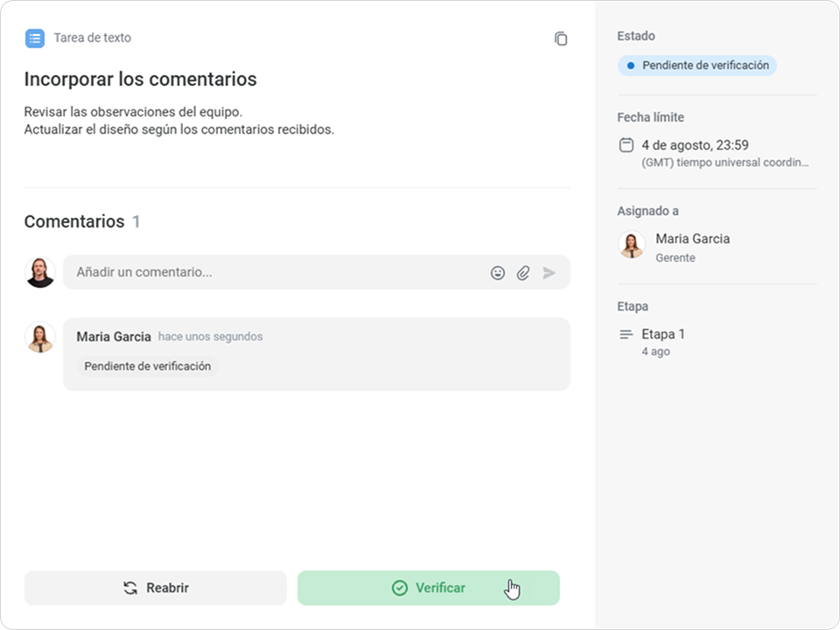Open the emoji picker in comment box
Viewport: 840px width, 630px height.
498,273
